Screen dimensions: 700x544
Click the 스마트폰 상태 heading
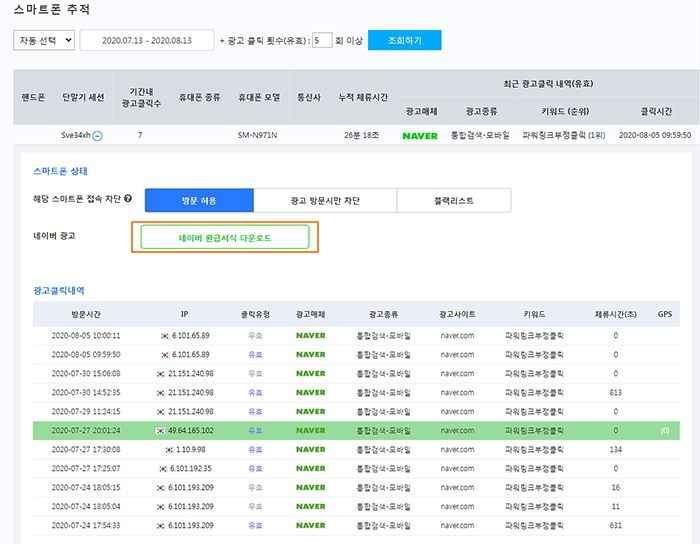coord(60,171)
